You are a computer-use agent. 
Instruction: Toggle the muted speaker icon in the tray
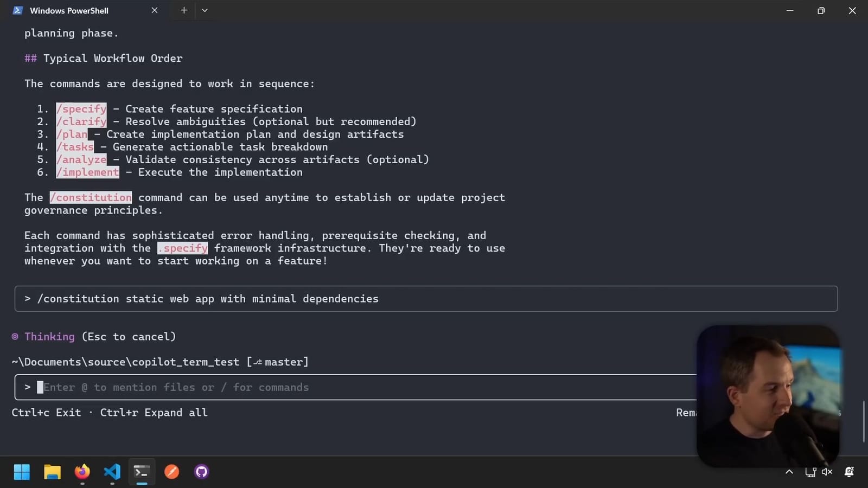[827, 472]
